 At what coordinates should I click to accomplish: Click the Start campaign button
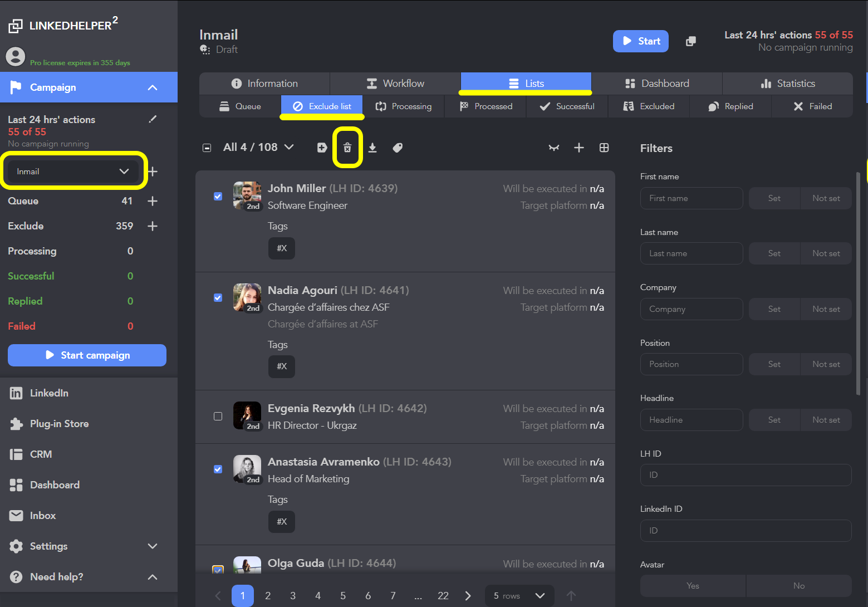(87, 355)
